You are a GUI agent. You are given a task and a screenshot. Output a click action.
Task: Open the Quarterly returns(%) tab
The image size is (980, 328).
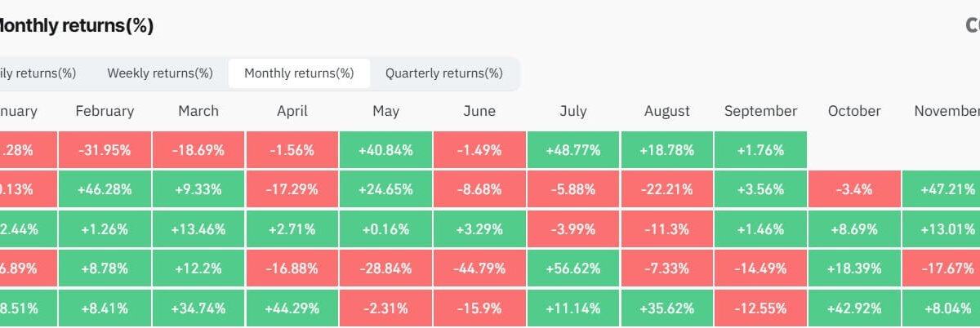coord(443,73)
